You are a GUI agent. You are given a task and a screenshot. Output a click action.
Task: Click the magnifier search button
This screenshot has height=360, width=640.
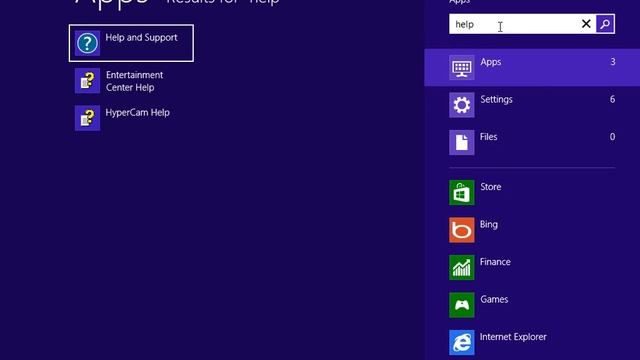(605, 24)
